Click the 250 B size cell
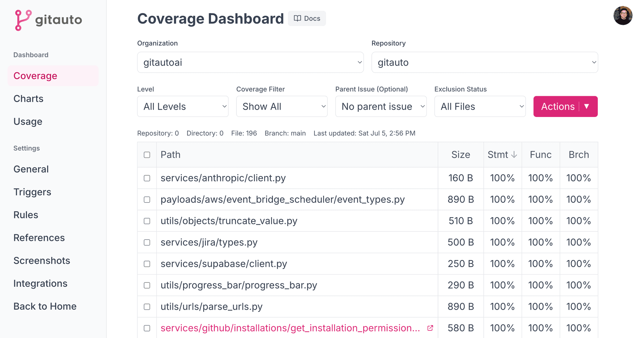The image size is (644, 338). tap(461, 263)
